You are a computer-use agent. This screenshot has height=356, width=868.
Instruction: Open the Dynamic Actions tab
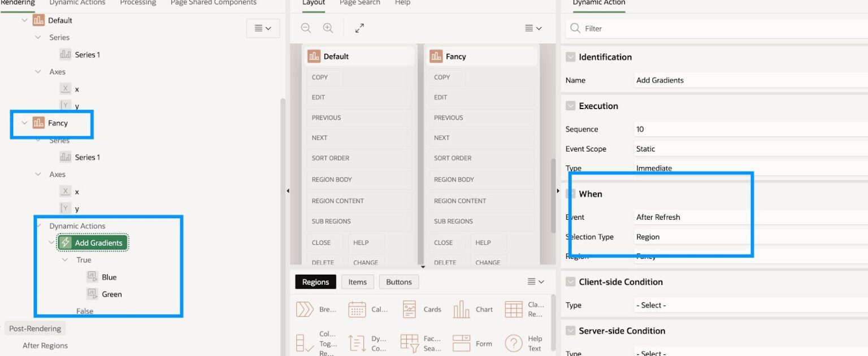[x=77, y=3]
